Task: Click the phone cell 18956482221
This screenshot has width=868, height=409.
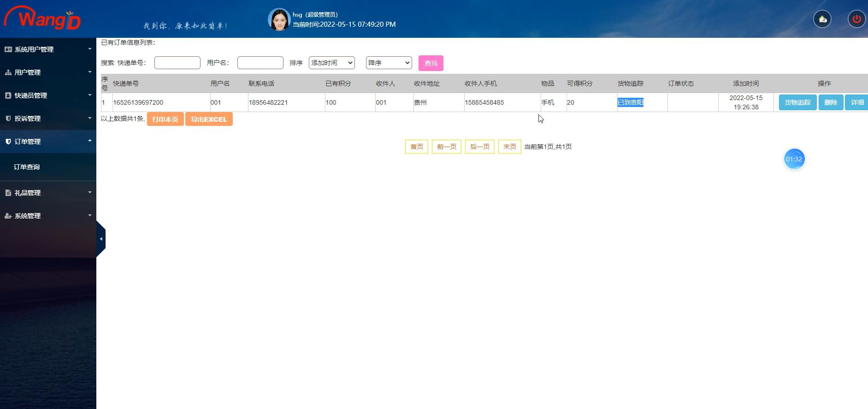Action: tap(268, 102)
